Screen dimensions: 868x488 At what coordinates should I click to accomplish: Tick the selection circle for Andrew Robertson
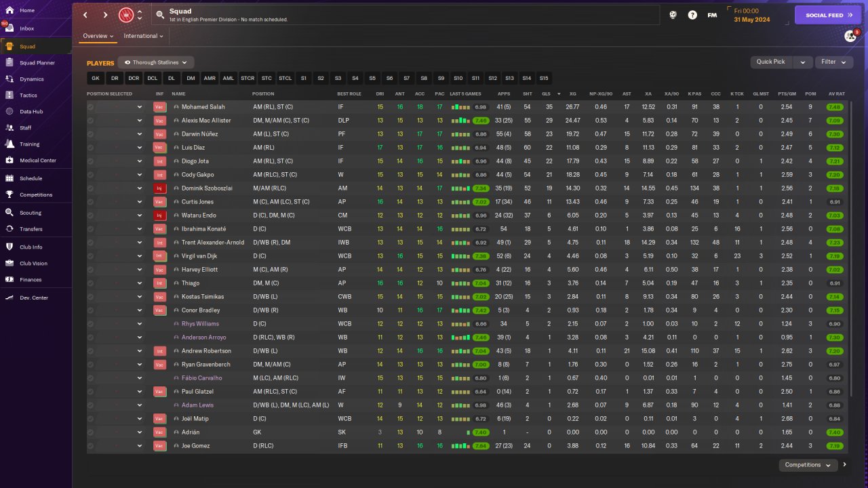91,351
